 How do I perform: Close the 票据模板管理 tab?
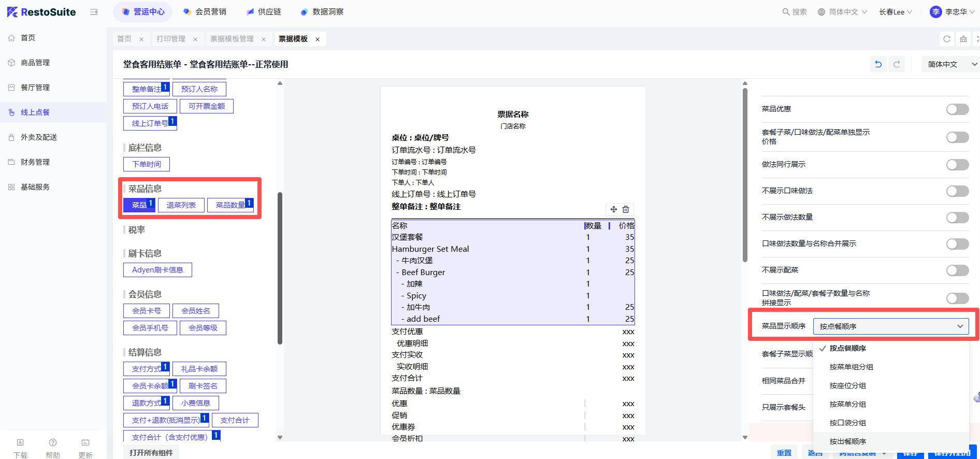[264, 39]
